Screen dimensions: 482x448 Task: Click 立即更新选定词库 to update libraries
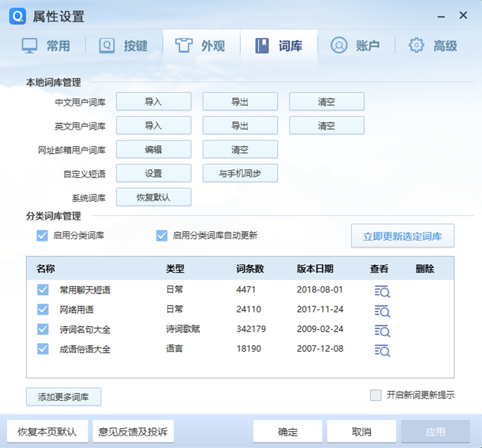pyautogui.click(x=402, y=236)
